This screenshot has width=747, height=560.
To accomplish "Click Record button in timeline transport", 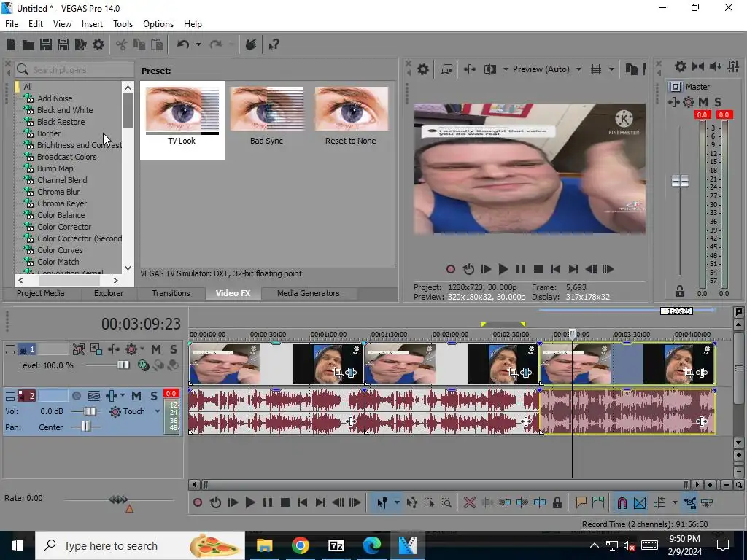I will coord(197,503).
